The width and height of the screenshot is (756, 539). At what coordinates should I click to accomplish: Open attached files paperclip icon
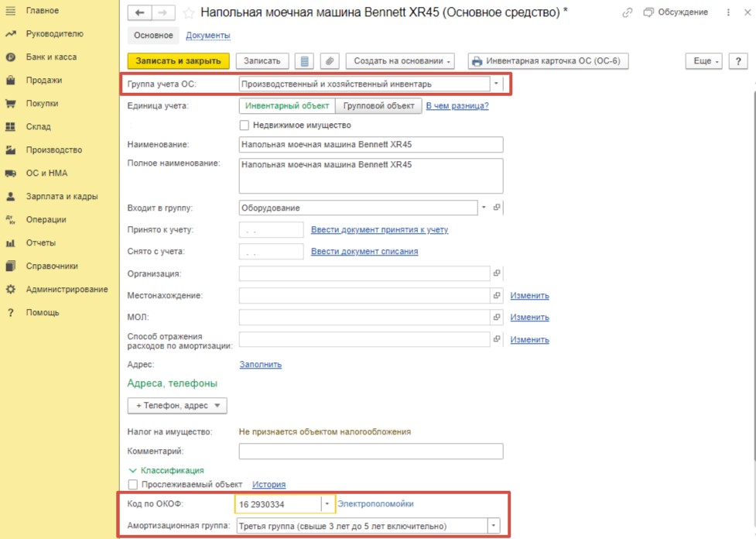[x=330, y=61]
